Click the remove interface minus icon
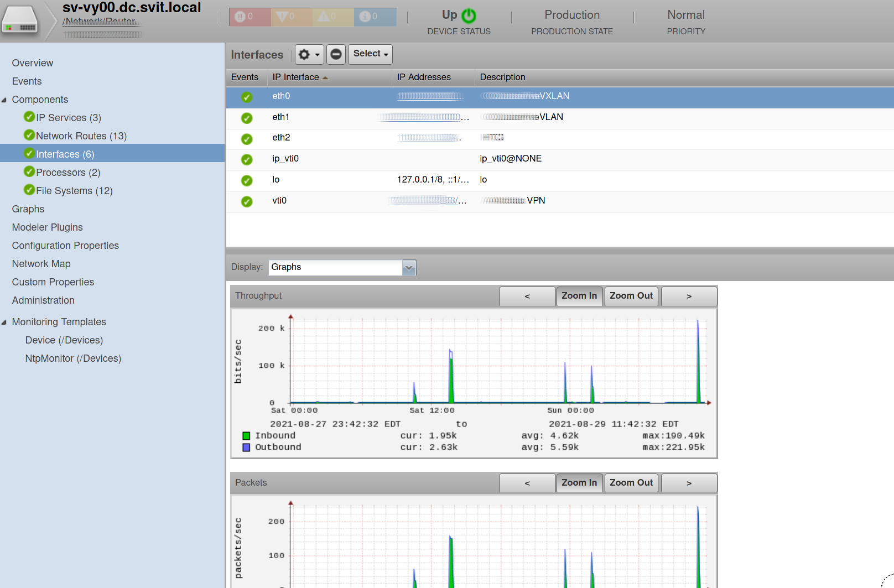The image size is (894, 588). pos(336,54)
